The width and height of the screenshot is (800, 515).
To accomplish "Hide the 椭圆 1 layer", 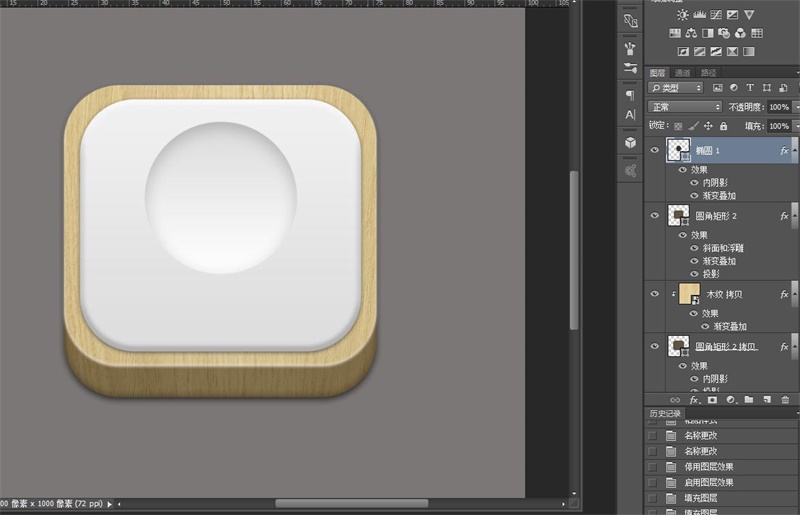I will coord(655,150).
